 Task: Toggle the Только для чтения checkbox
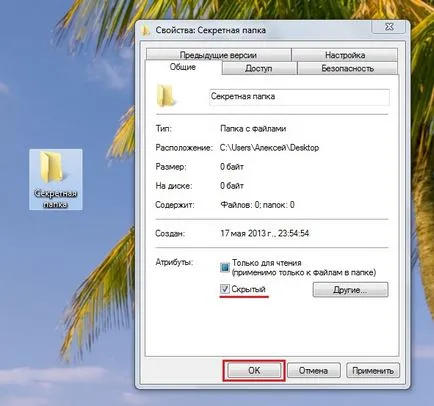(225, 267)
